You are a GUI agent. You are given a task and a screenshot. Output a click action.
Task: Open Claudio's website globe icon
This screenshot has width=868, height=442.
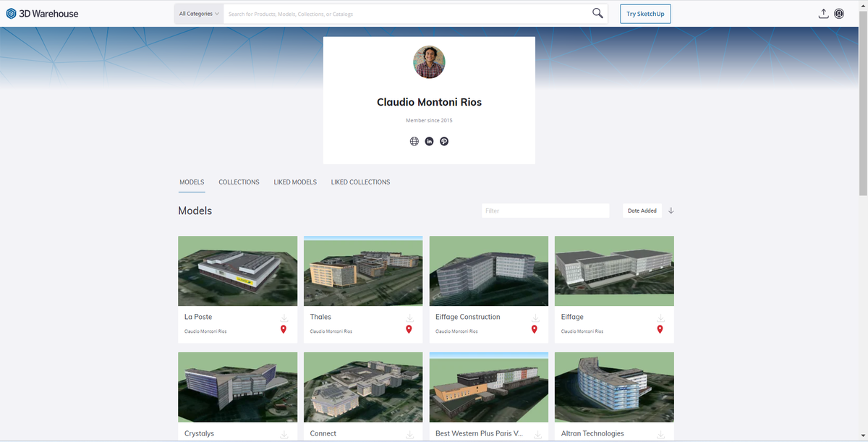pyautogui.click(x=414, y=141)
